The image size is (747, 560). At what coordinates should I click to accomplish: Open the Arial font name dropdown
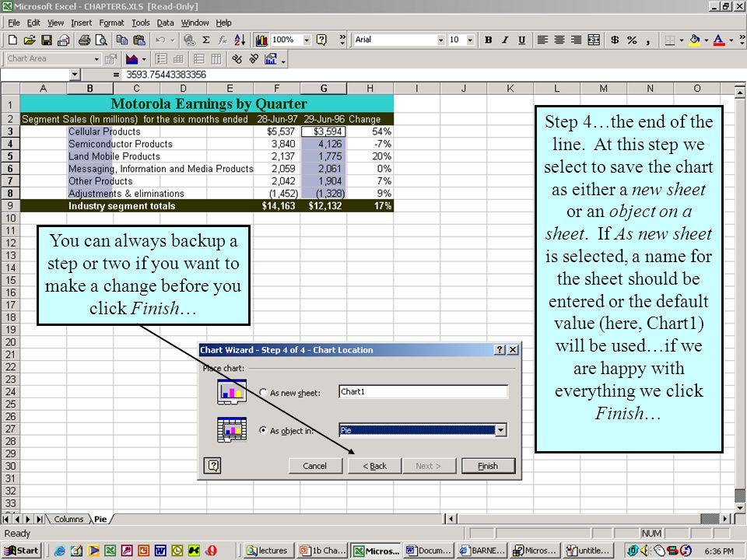tap(440, 40)
